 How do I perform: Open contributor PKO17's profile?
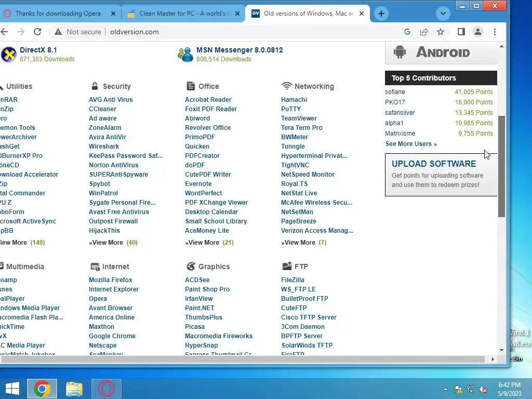tap(395, 102)
